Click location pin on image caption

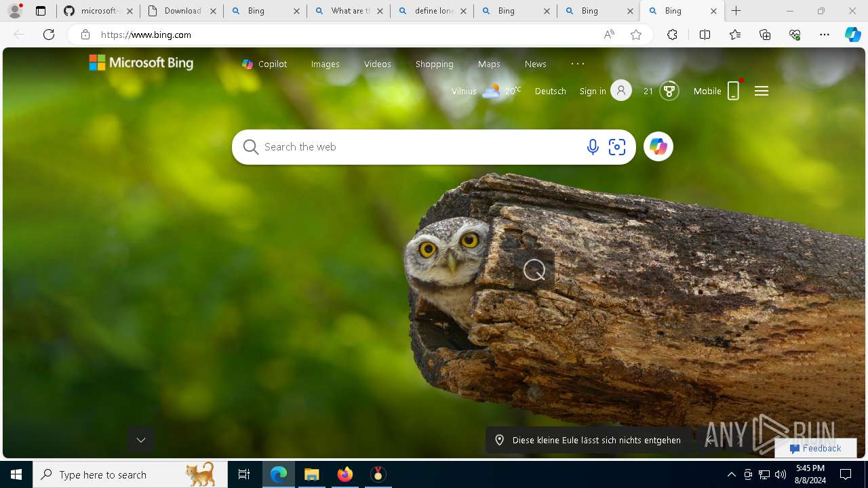click(500, 440)
